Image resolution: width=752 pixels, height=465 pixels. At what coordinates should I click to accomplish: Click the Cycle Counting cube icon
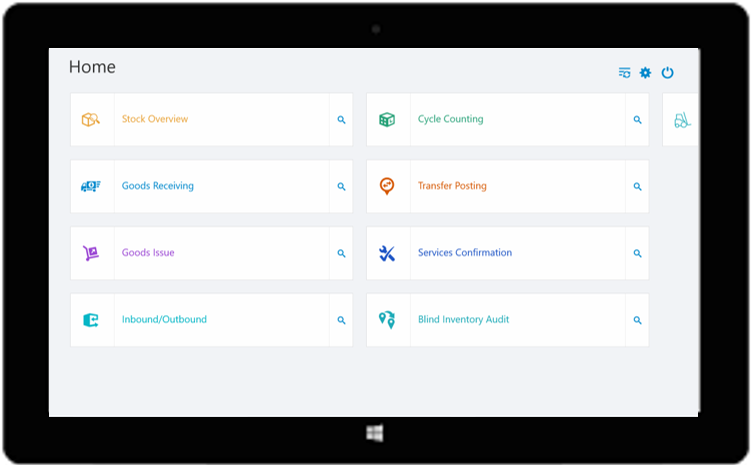point(387,120)
